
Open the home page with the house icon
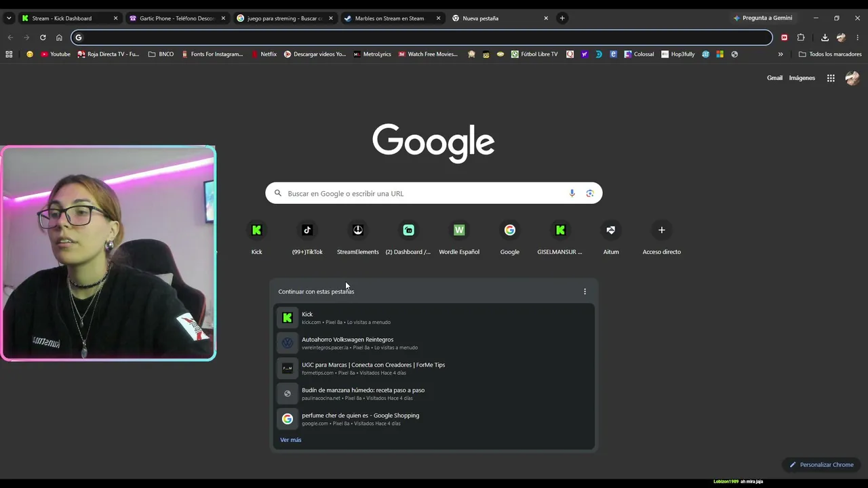click(59, 37)
